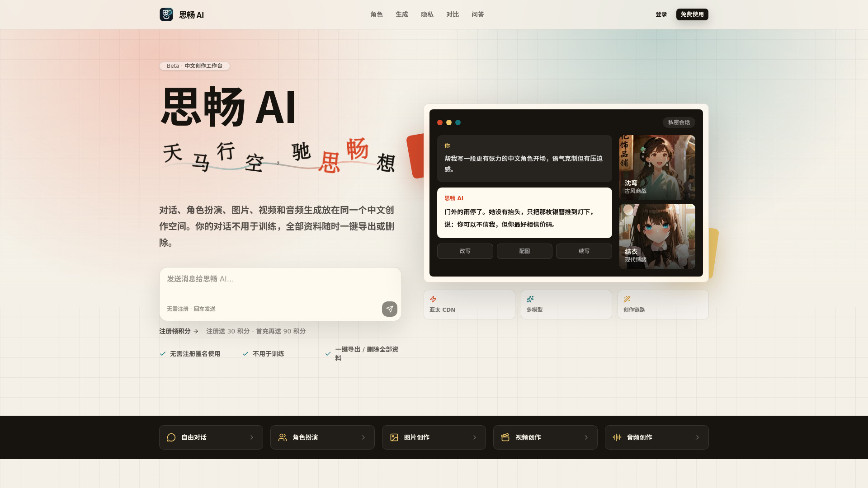Click the magic wand icon on 创作链路 card
The height and width of the screenshot is (488, 868).
point(627,299)
